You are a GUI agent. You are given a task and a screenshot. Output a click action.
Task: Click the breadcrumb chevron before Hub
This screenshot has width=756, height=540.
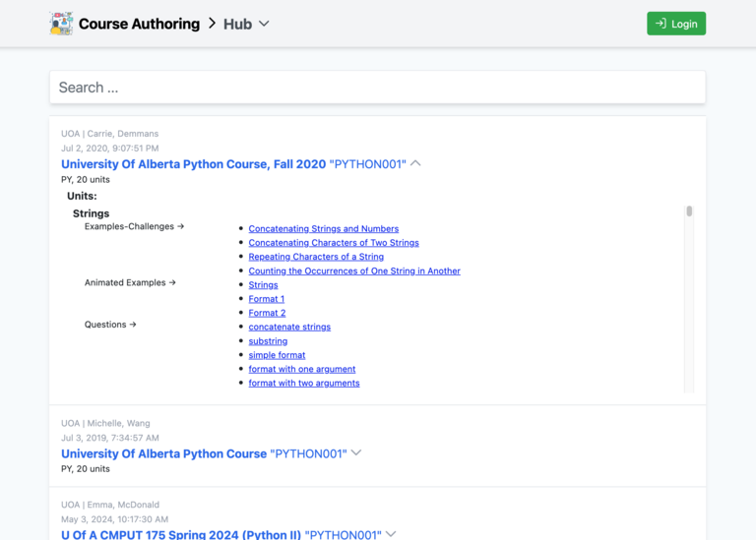[x=212, y=24]
